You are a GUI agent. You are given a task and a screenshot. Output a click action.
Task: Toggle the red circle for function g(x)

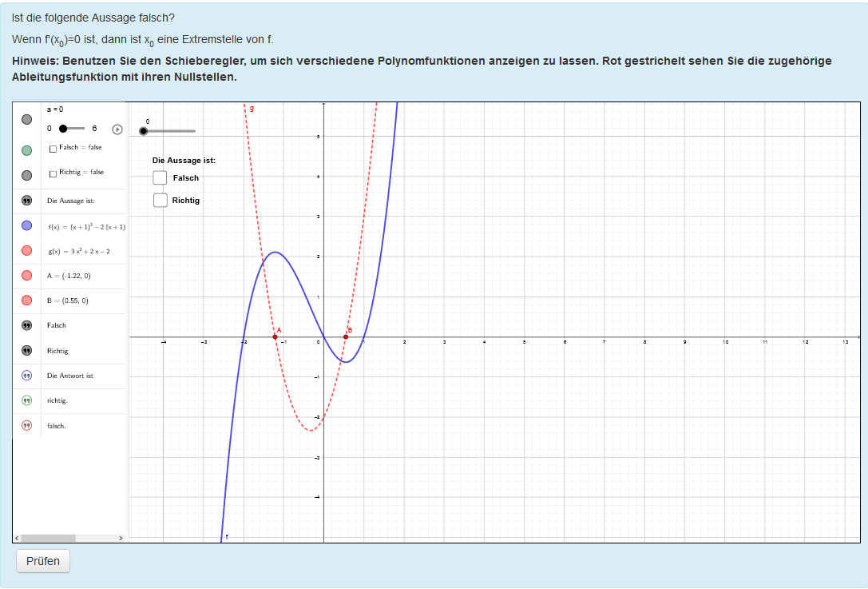click(27, 251)
